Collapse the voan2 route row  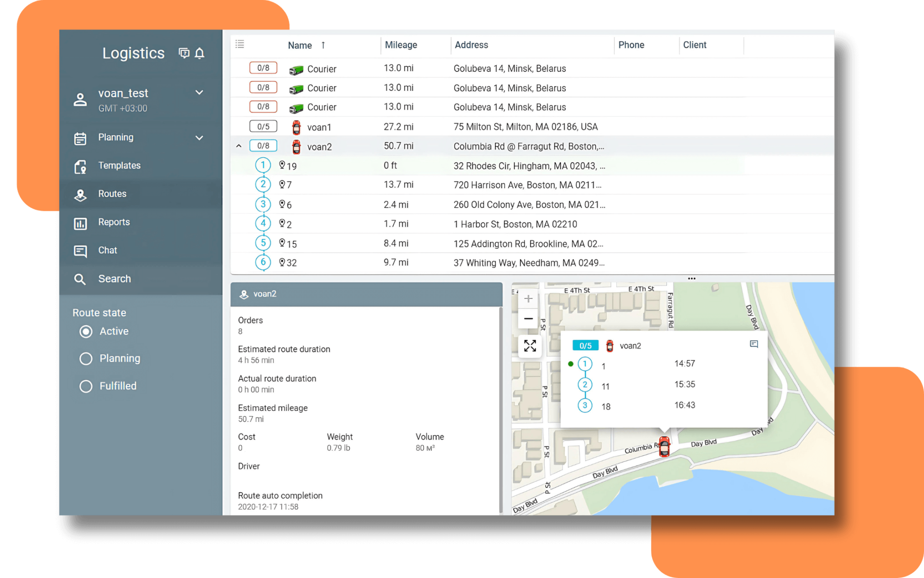pyautogui.click(x=239, y=146)
